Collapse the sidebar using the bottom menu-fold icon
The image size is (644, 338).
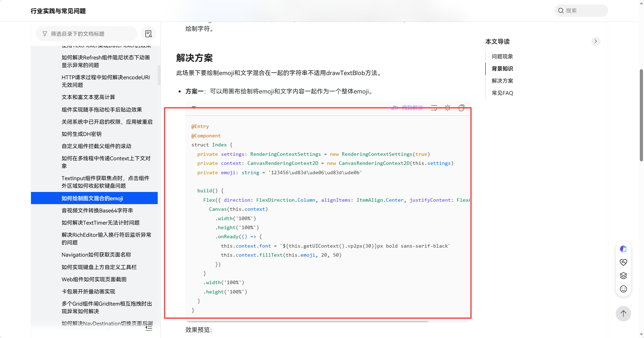pos(149,327)
